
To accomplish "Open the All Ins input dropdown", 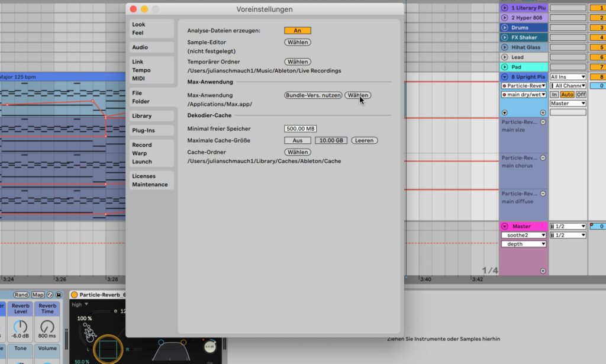I will pyautogui.click(x=568, y=77).
